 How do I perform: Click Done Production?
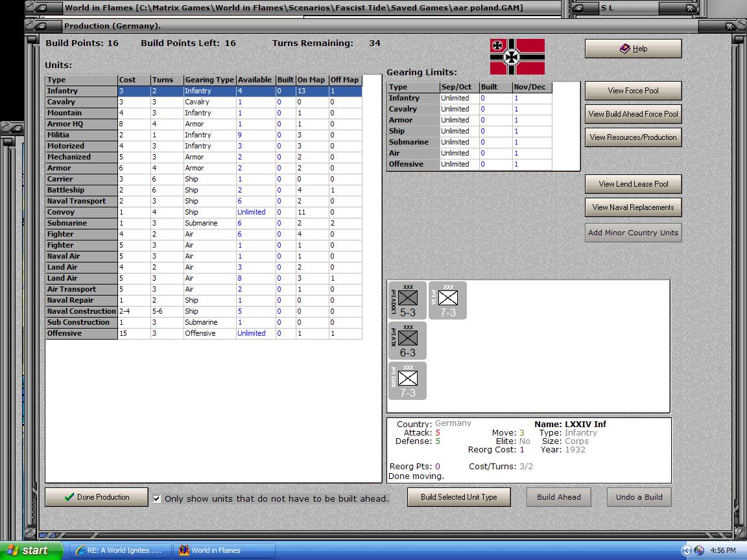pyautogui.click(x=97, y=496)
